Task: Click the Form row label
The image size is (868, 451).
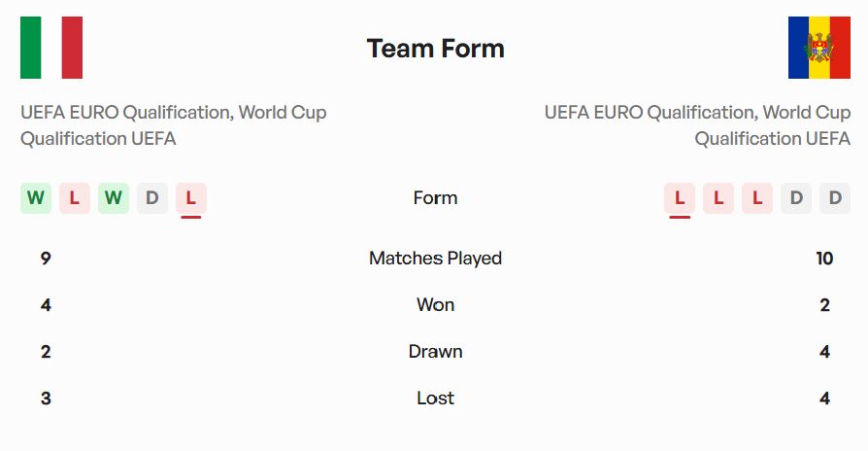Action: (435, 198)
